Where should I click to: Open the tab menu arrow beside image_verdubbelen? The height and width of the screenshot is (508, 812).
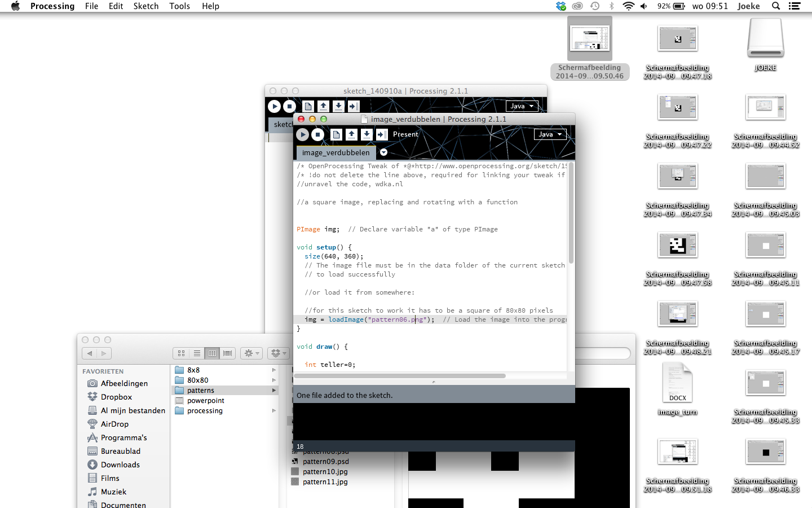(383, 152)
